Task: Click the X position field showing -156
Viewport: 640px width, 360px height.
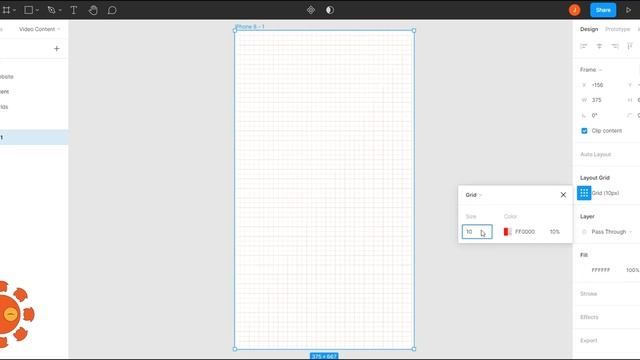Action: 598,85
